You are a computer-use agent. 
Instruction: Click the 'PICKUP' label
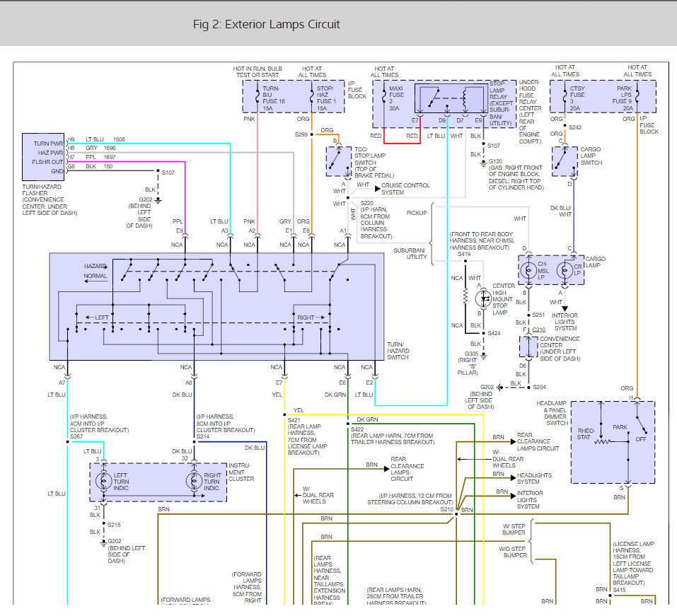[x=417, y=213]
